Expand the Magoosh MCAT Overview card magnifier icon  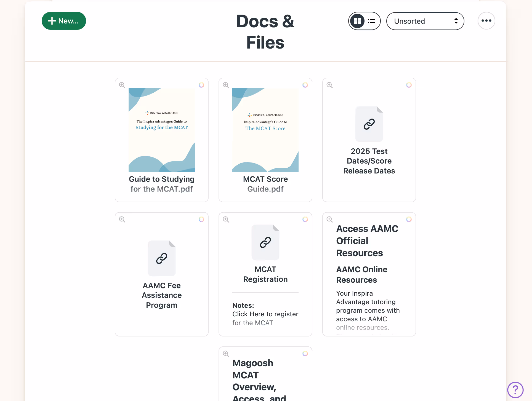click(226, 354)
